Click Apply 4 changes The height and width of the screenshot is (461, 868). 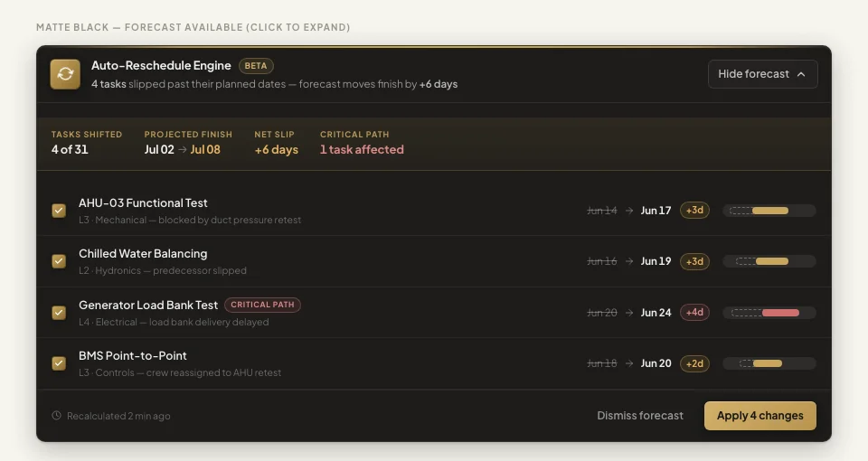click(x=760, y=416)
